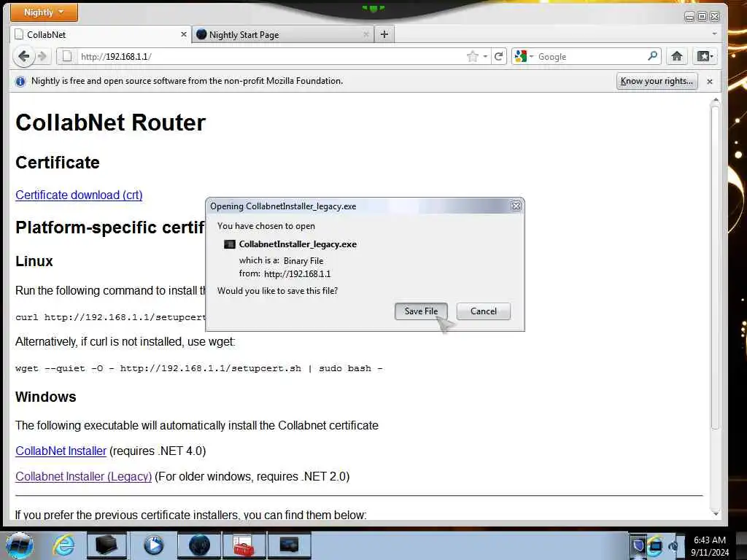Click the search magnifier icon
This screenshot has width=747, height=560.
pos(653,56)
